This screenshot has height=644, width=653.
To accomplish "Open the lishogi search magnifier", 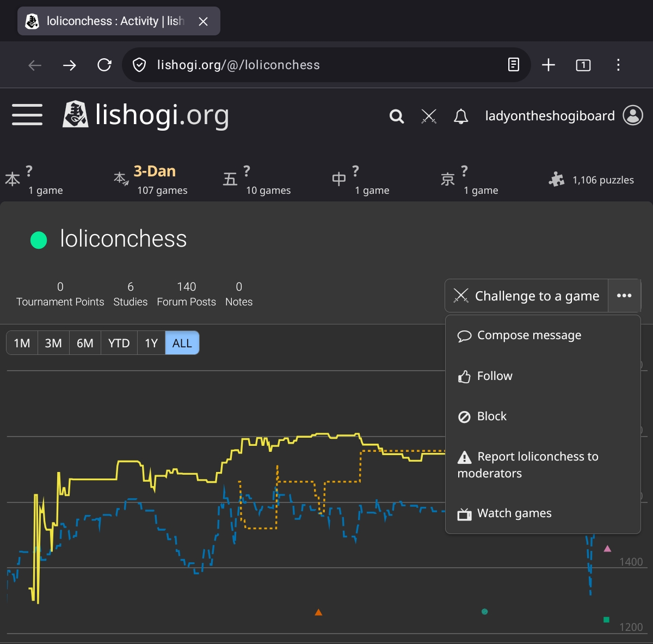I will 397,116.
